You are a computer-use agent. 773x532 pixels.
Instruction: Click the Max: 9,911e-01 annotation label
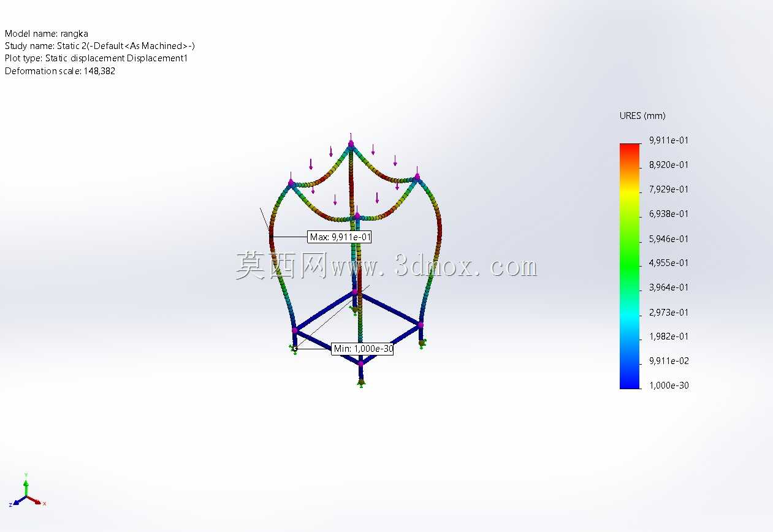point(340,237)
